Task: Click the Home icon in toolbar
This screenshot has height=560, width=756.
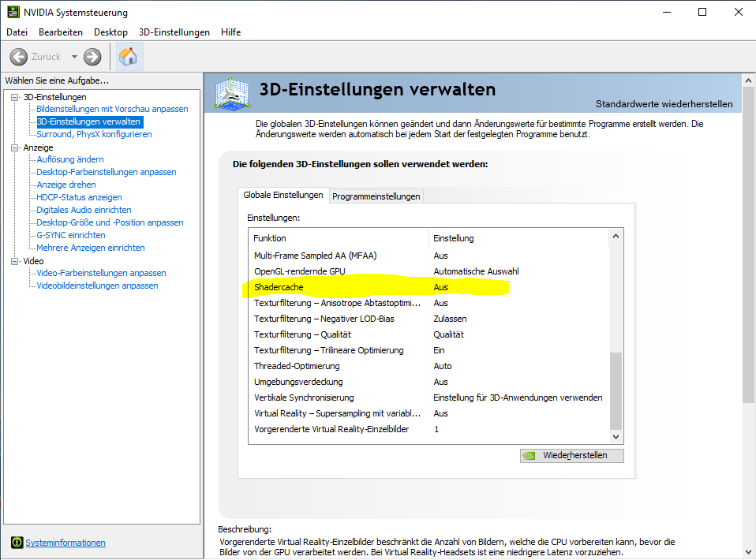Action: [129, 56]
